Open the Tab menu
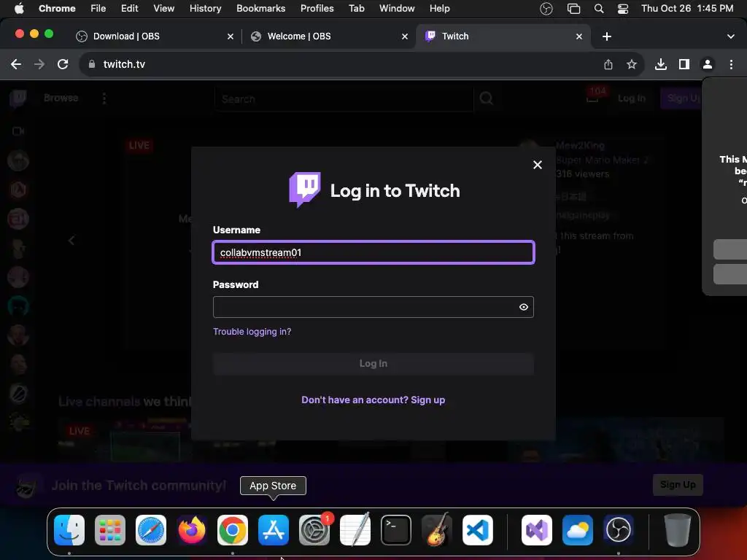Viewport: 747px width, 560px height. pos(356,9)
